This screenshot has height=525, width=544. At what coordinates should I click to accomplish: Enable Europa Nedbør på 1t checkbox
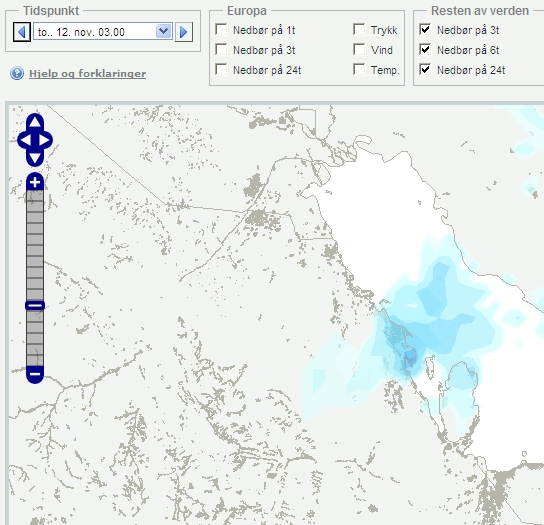point(221,29)
